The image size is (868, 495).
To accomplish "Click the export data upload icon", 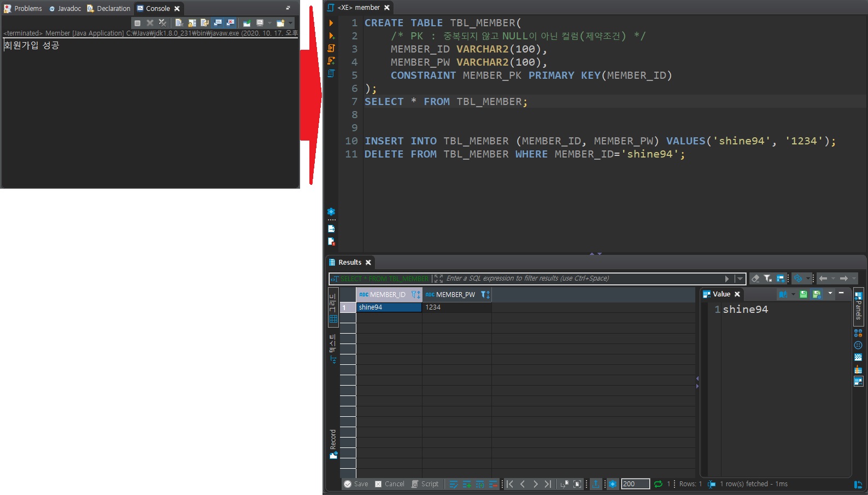I will tap(596, 484).
